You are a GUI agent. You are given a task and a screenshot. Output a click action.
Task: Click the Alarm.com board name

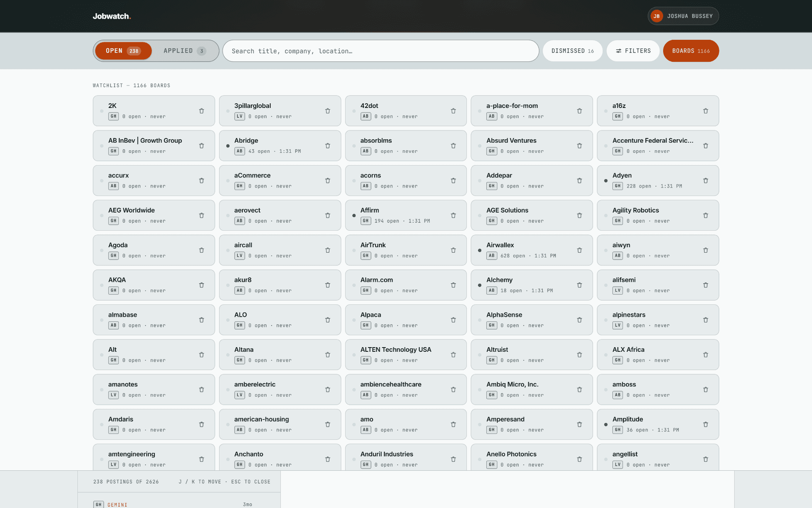click(377, 280)
